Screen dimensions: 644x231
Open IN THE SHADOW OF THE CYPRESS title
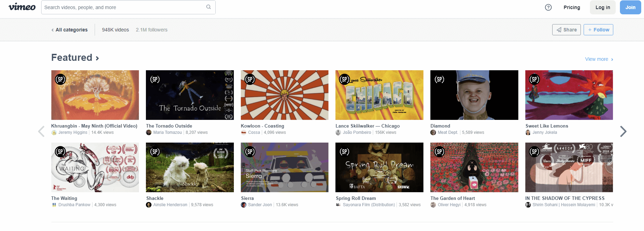pyautogui.click(x=565, y=198)
